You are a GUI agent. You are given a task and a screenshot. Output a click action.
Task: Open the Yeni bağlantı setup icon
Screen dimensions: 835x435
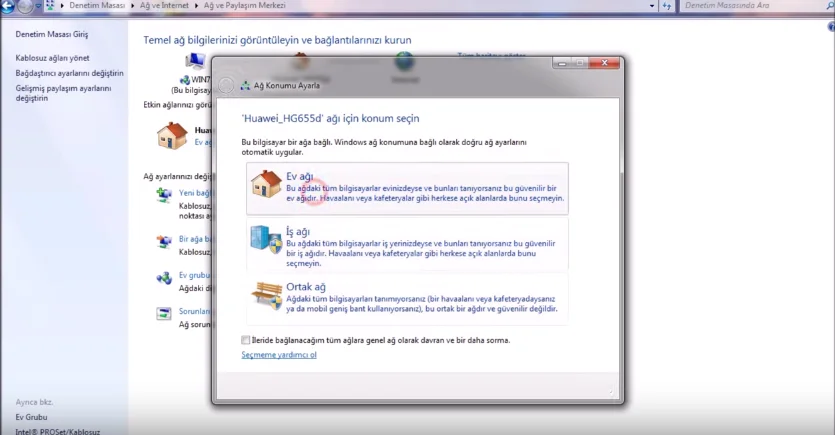(164, 195)
